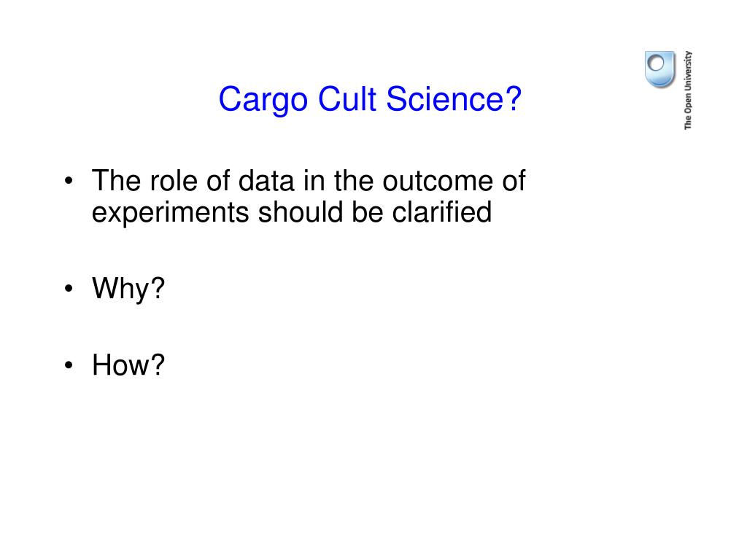This screenshot has width=747, height=560.
Task: Click the 'Cargo Cult Science?' slide title
Action: coord(370,99)
